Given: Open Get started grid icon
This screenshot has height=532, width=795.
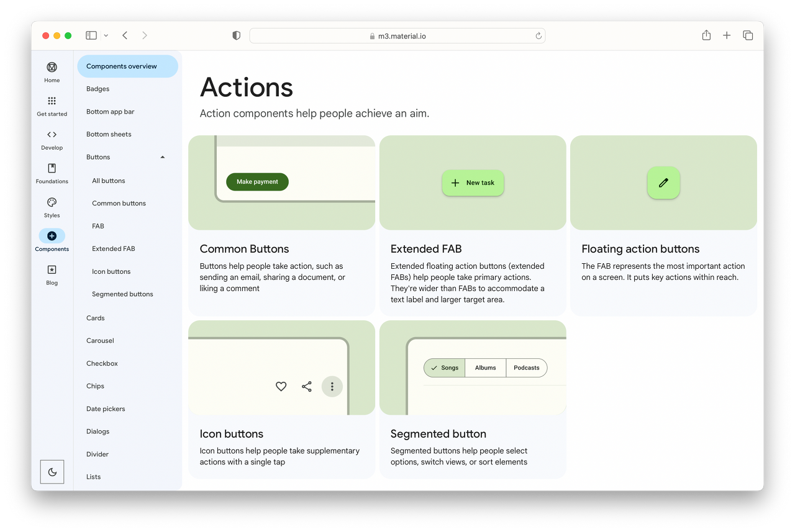Looking at the screenshot, I should 52,101.
